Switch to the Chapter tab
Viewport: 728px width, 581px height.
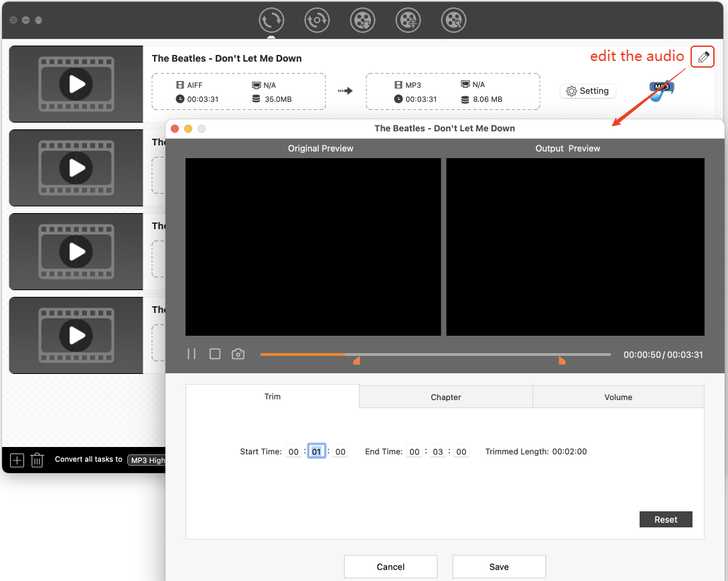pyautogui.click(x=445, y=397)
